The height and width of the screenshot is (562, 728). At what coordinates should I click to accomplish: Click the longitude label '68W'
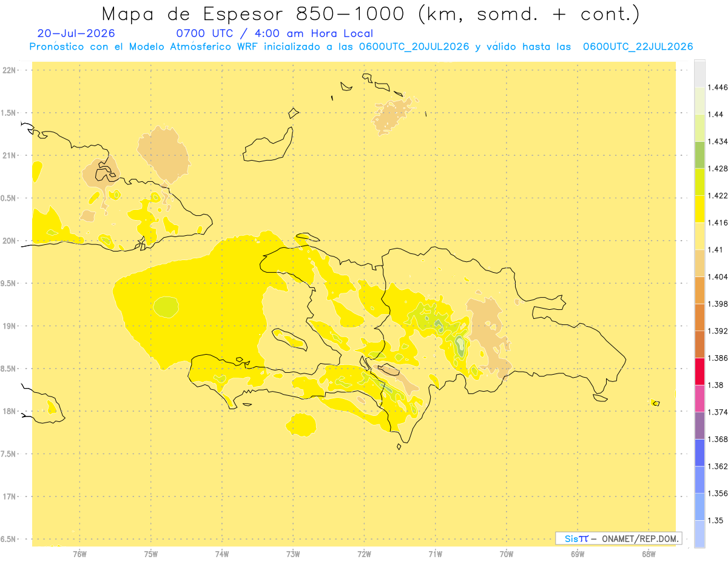pos(648,554)
